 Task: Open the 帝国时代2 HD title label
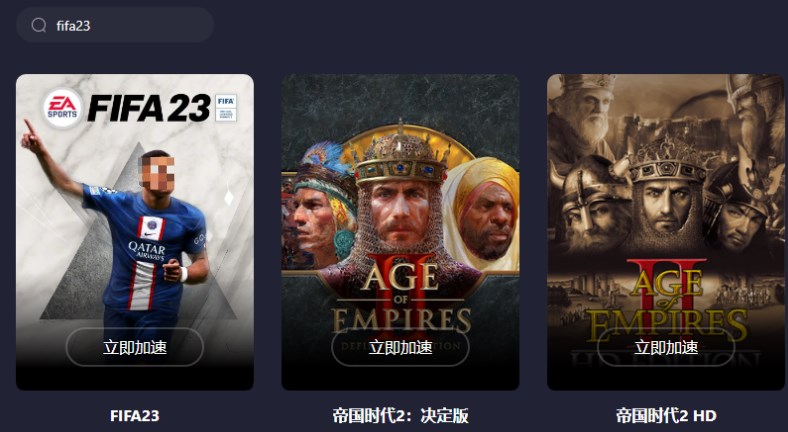click(x=666, y=415)
